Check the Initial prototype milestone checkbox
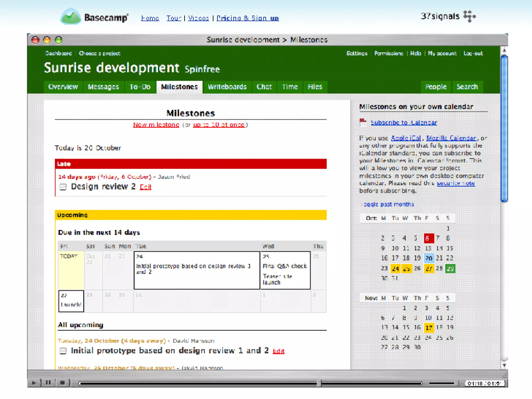This screenshot has width=532, height=399. pyautogui.click(x=63, y=351)
